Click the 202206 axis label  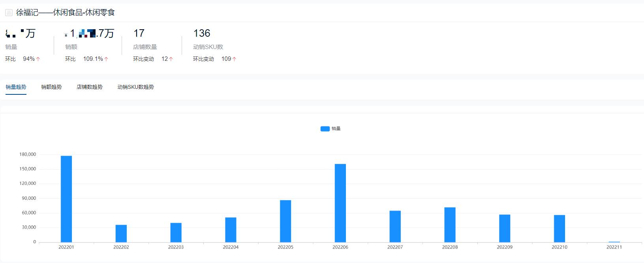(x=340, y=247)
